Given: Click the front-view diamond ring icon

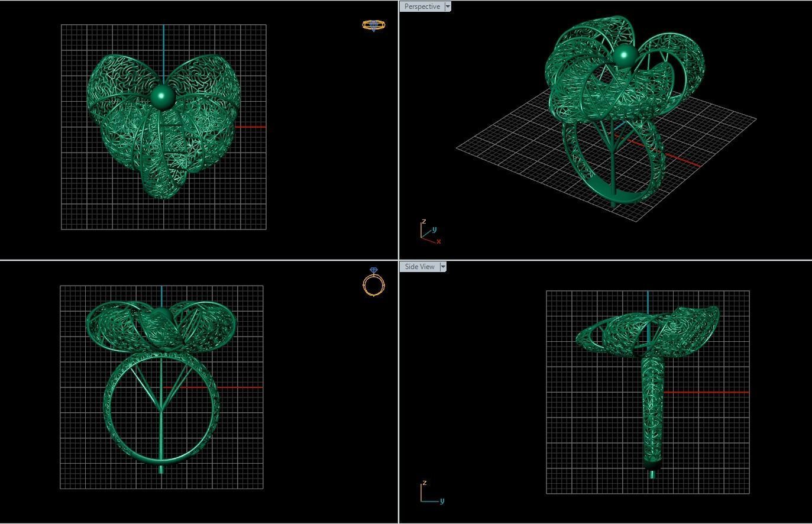Looking at the screenshot, I should coord(374,282).
